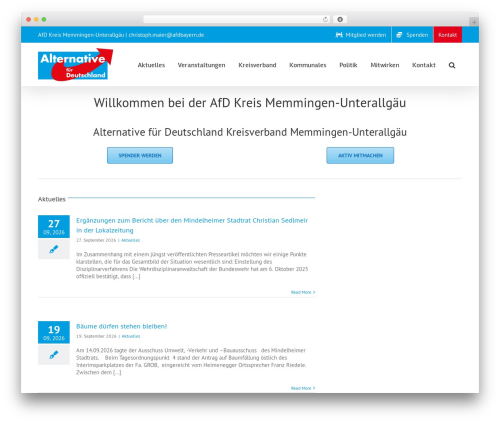The width and height of the screenshot is (500, 423).
Task: Click the Alternative für Deutschland logo
Action: click(75, 65)
